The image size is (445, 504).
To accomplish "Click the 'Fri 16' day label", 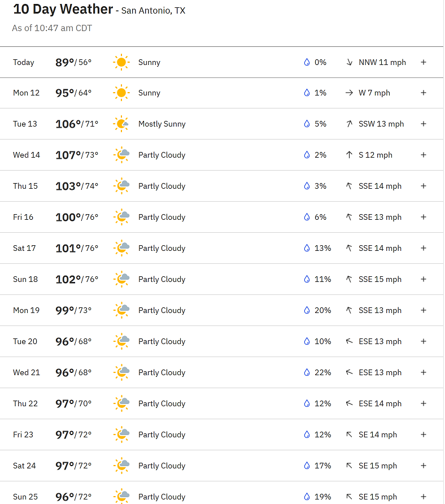I will point(23,218).
